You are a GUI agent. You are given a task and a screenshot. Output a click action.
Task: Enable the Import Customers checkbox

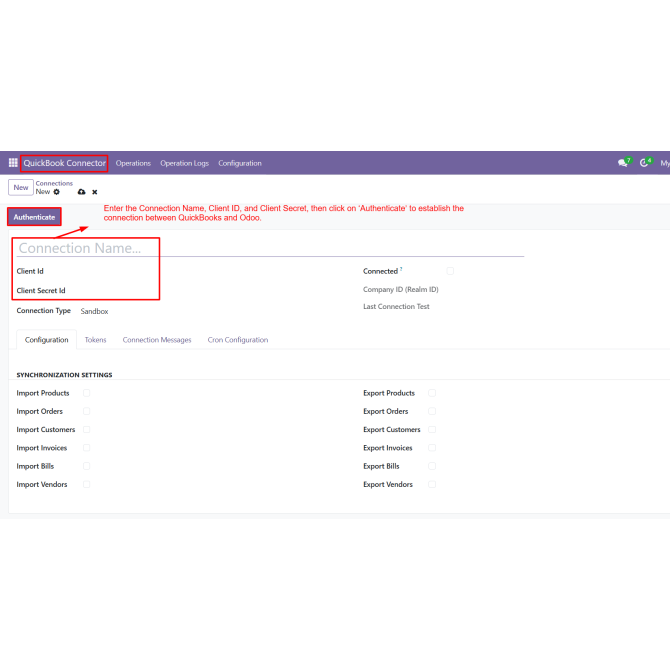pyautogui.click(x=87, y=429)
